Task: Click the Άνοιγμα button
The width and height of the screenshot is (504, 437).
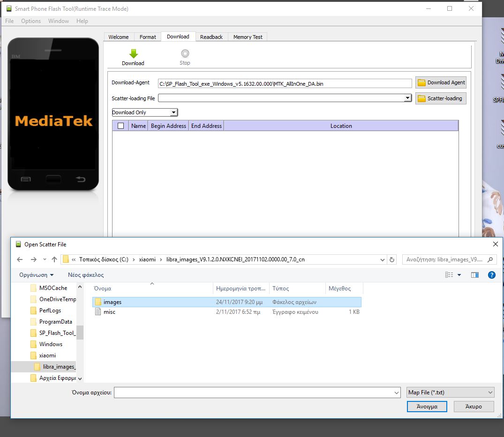Action: click(427, 407)
